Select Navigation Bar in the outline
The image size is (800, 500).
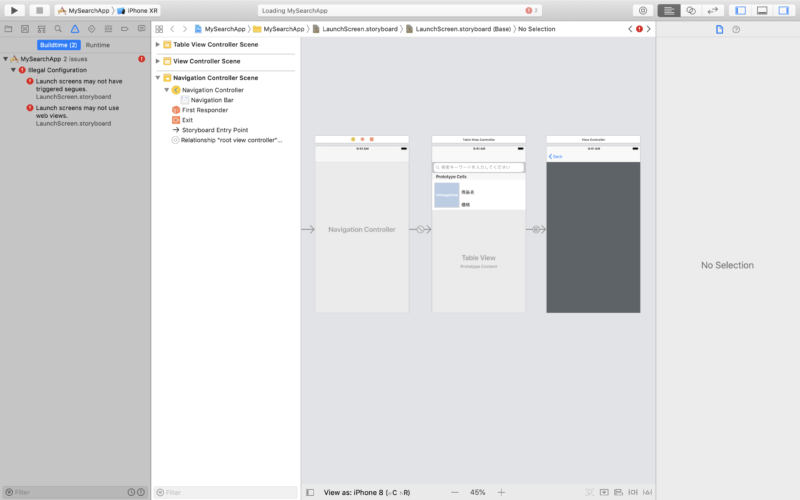[212, 100]
